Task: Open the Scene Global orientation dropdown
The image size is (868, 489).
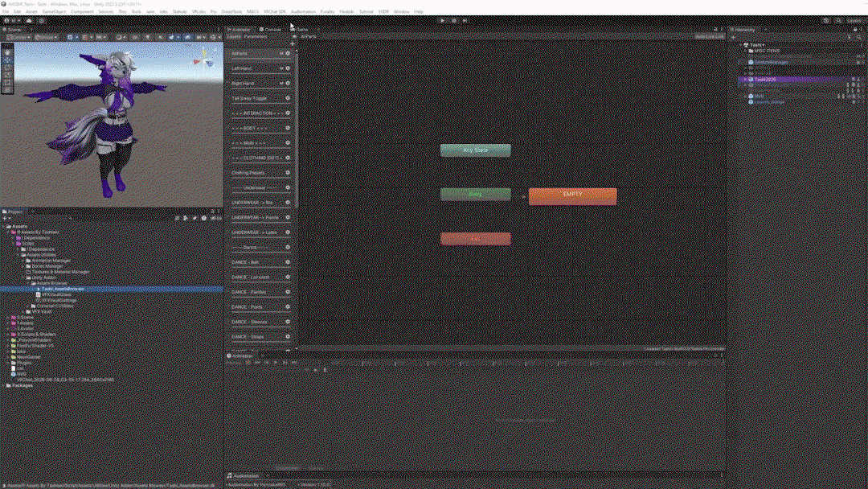Action: (45, 37)
